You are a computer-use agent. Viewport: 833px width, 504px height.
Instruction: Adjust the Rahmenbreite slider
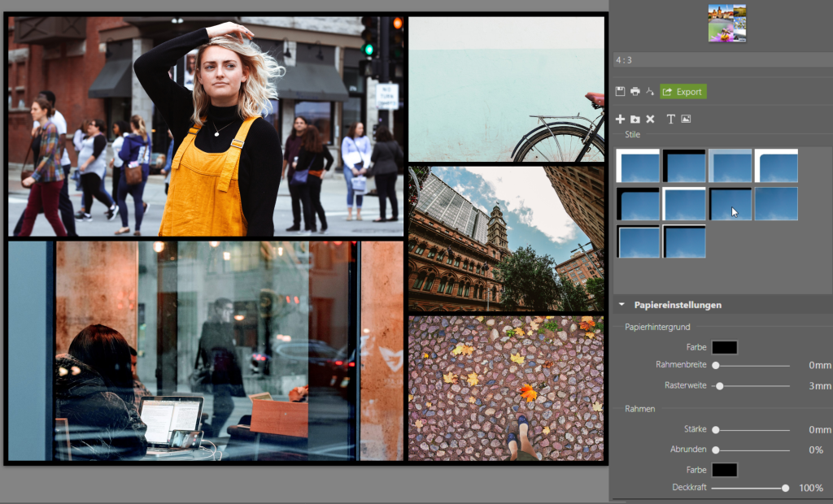click(750, 365)
